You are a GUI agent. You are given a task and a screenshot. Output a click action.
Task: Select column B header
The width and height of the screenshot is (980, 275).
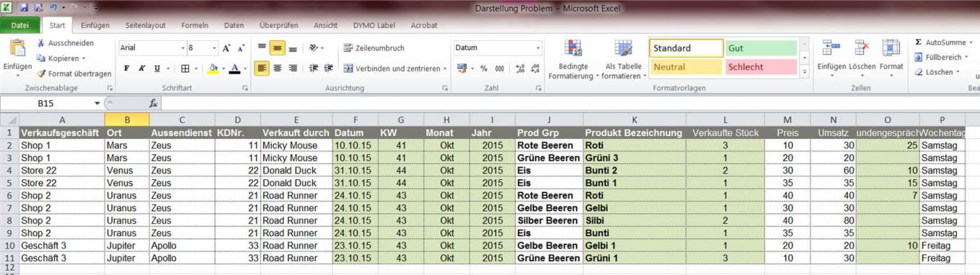tap(127, 120)
